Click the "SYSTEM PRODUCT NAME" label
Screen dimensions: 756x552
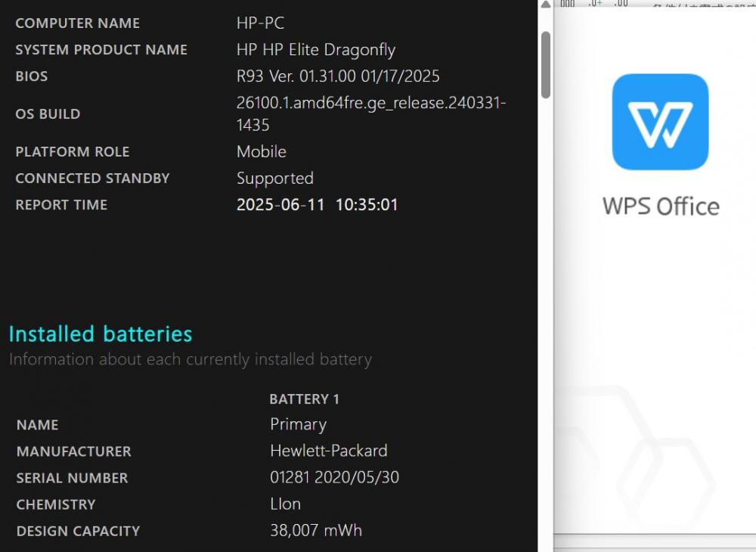pos(101,50)
